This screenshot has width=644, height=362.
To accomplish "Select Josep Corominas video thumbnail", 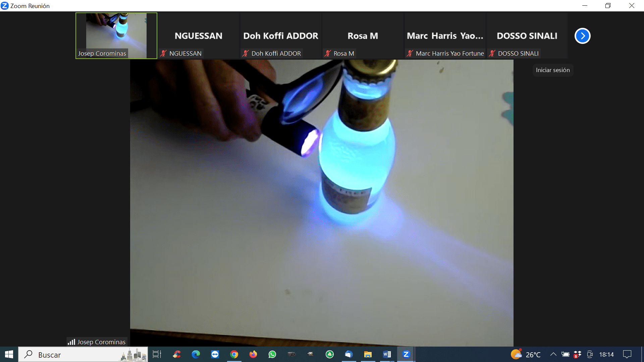I will (x=116, y=36).
